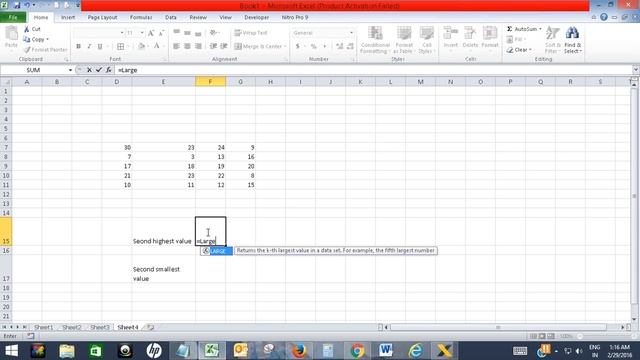Expand the Merge & Center dropdown arrow
The width and height of the screenshot is (640, 360).
285,47
